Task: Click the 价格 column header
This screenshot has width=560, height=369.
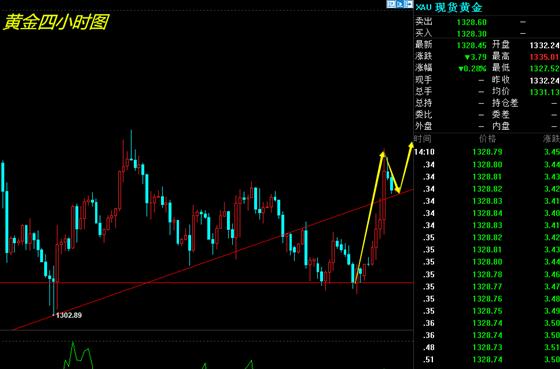Action: (x=488, y=139)
